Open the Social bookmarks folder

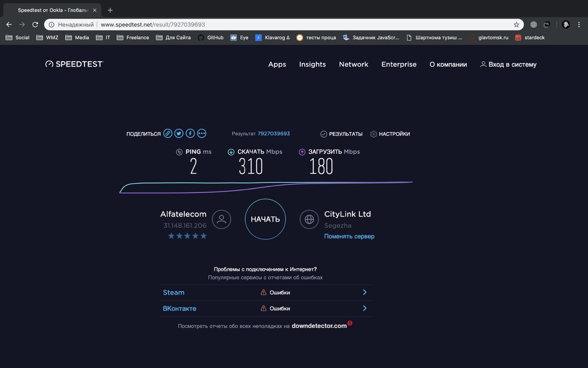tap(17, 38)
